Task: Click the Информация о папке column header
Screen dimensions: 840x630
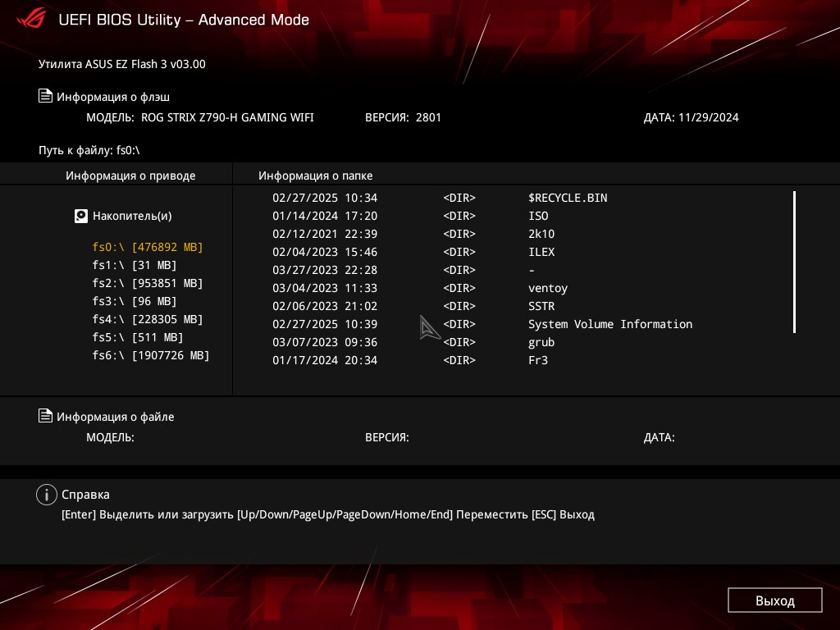Action: (x=315, y=176)
